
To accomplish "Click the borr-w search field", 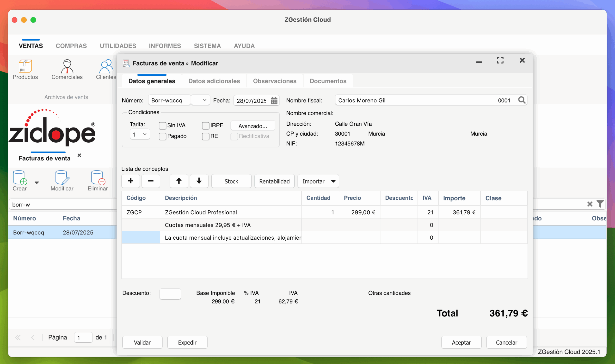I will tap(63, 204).
